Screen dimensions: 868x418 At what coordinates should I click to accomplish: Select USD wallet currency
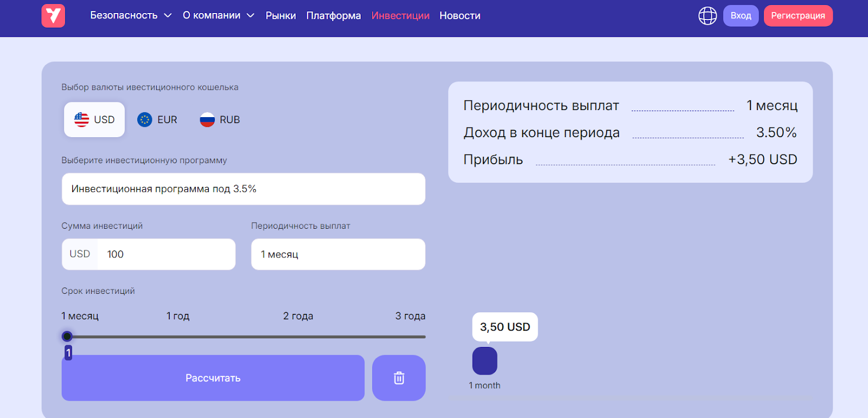(x=94, y=120)
